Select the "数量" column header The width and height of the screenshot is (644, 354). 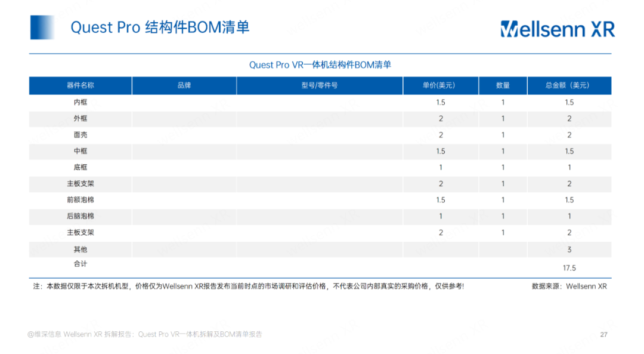click(503, 85)
